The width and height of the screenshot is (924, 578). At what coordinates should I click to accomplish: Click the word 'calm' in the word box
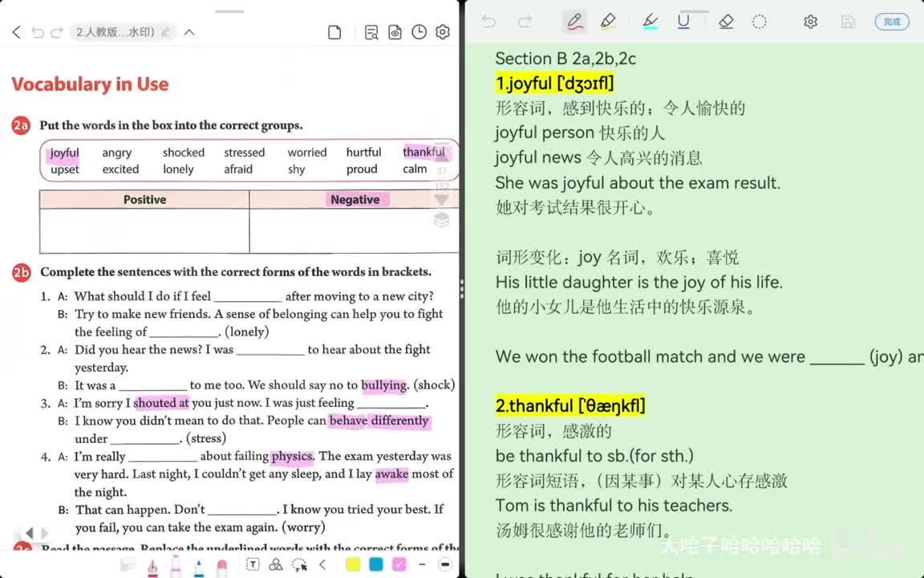click(x=415, y=169)
